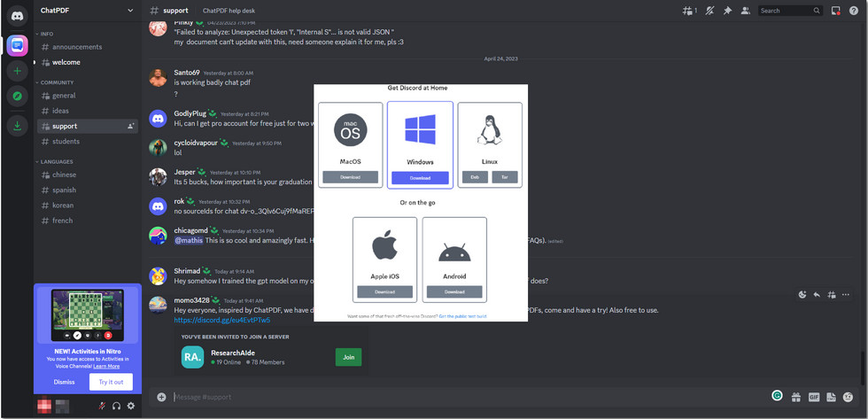Click the Windows Download button
This screenshot has width=868, height=419.
[x=420, y=178]
